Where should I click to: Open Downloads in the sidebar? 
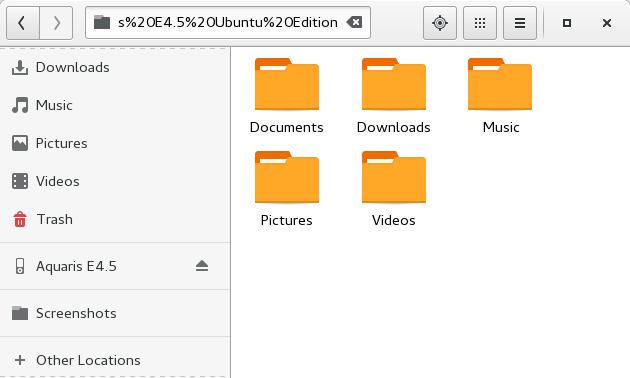115,67
